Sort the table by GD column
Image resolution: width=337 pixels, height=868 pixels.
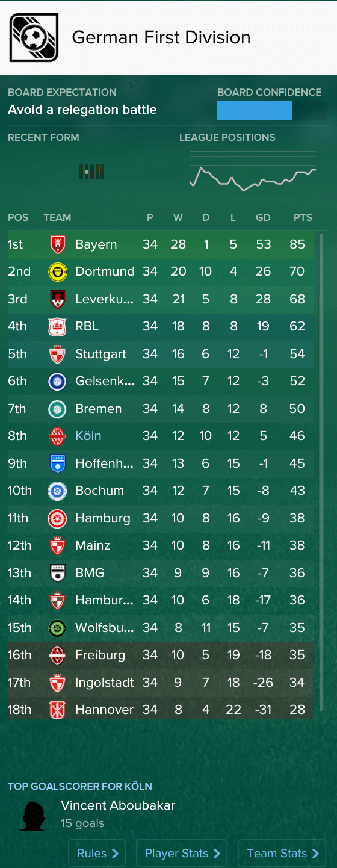click(x=263, y=217)
